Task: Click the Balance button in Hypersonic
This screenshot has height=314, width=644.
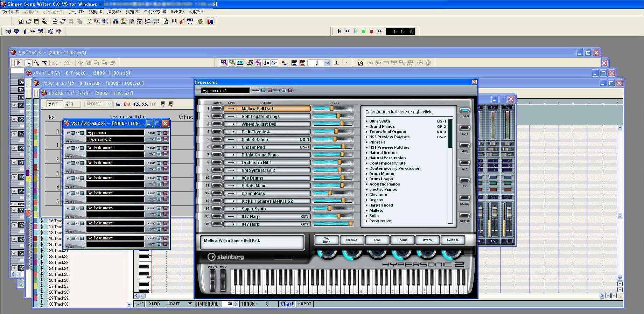Action: point(352,240)
